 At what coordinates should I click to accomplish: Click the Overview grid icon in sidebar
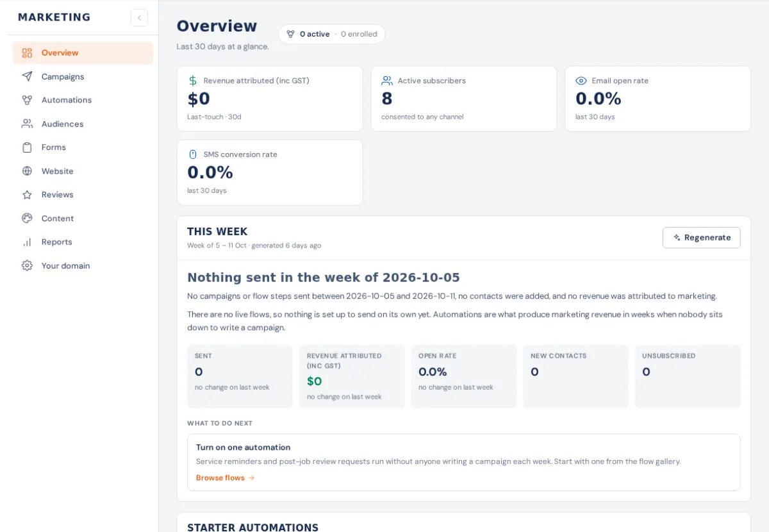tap(27, 53)
